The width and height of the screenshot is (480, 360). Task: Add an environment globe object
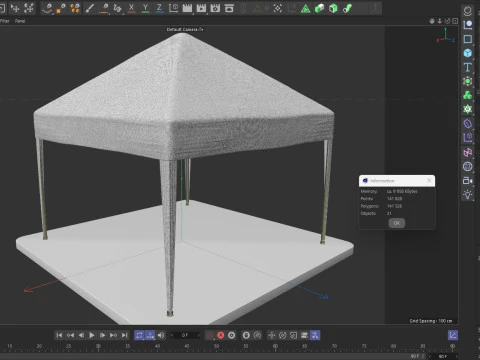coord(468,166)
